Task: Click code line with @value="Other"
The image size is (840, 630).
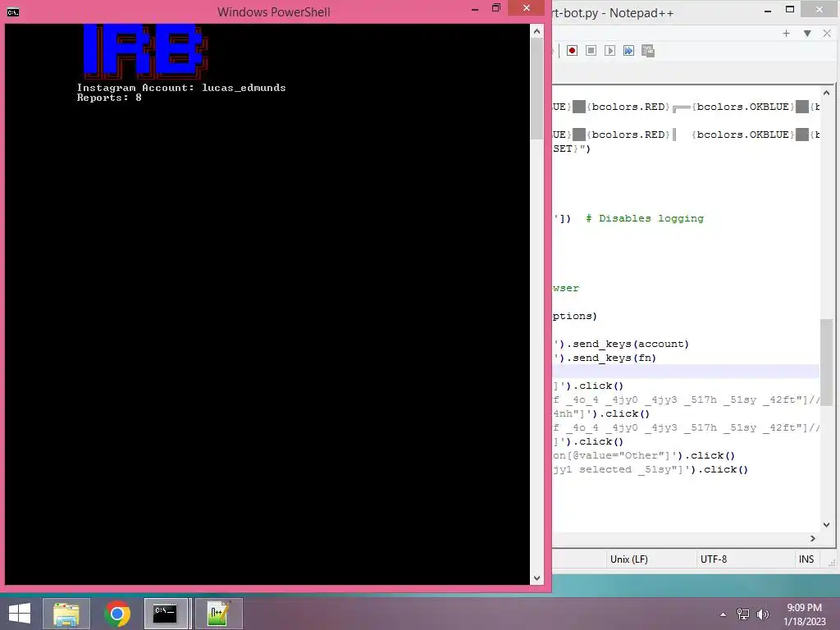Action: 644,455
